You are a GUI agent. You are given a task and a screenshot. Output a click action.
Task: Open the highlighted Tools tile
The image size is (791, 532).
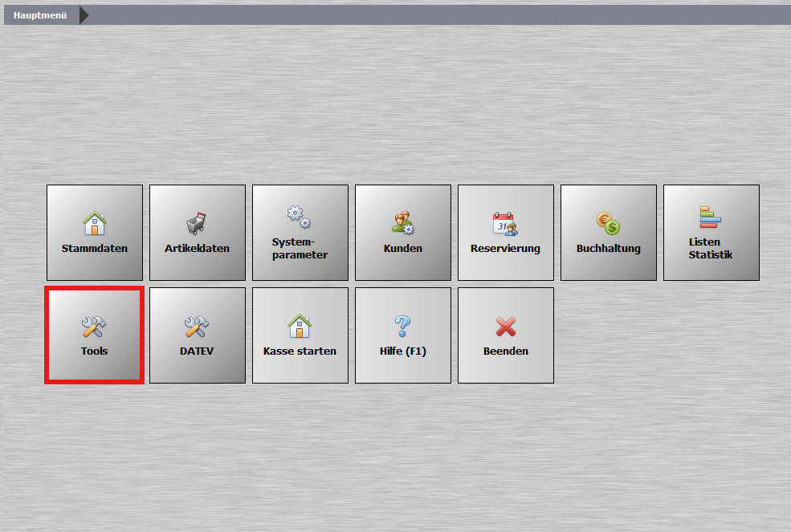(94, 335)
